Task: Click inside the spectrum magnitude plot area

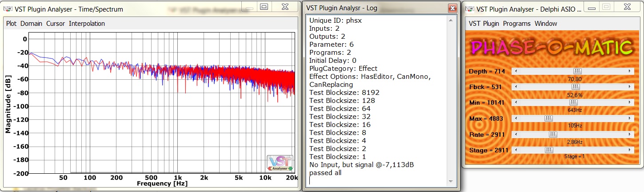Action: pyautogui.click(x=162, y=102)
